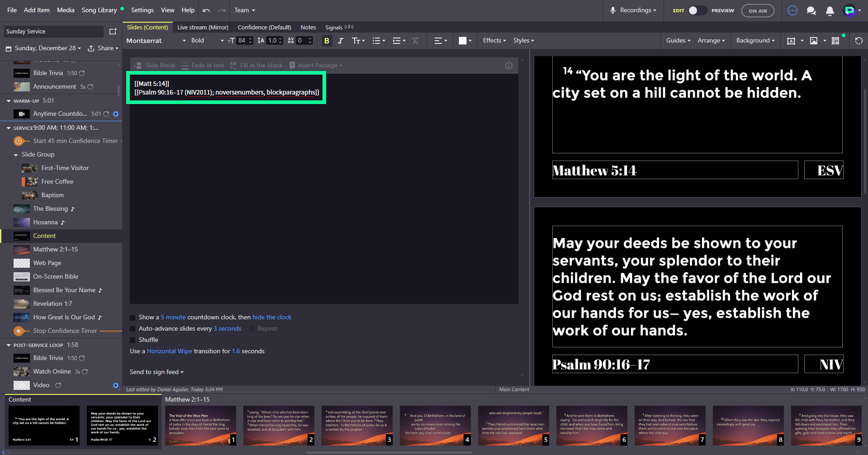
Task: Open the Insert Passage dropdown
Action: 316,65
